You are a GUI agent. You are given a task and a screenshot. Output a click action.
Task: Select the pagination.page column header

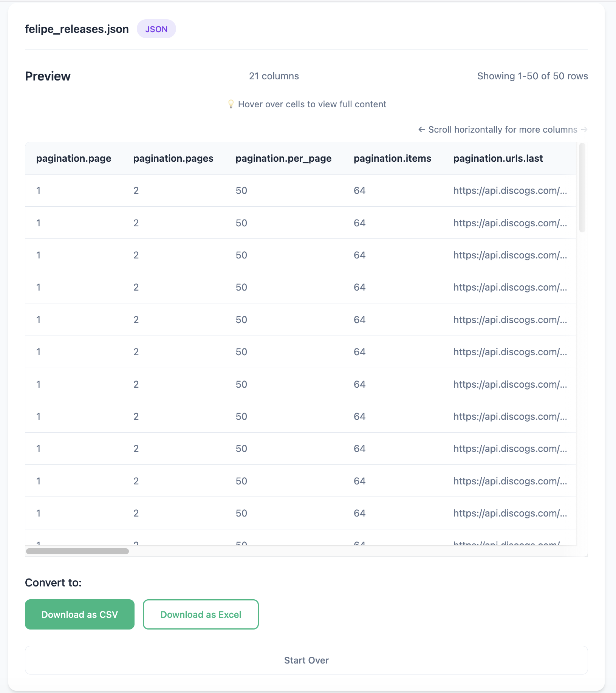(73, 158)
